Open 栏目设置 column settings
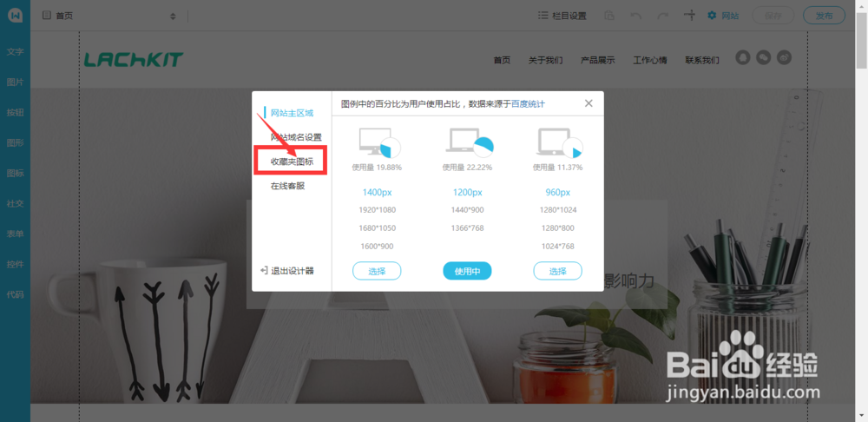Screen dimensions: 868x422 click(x=562, y=16)
